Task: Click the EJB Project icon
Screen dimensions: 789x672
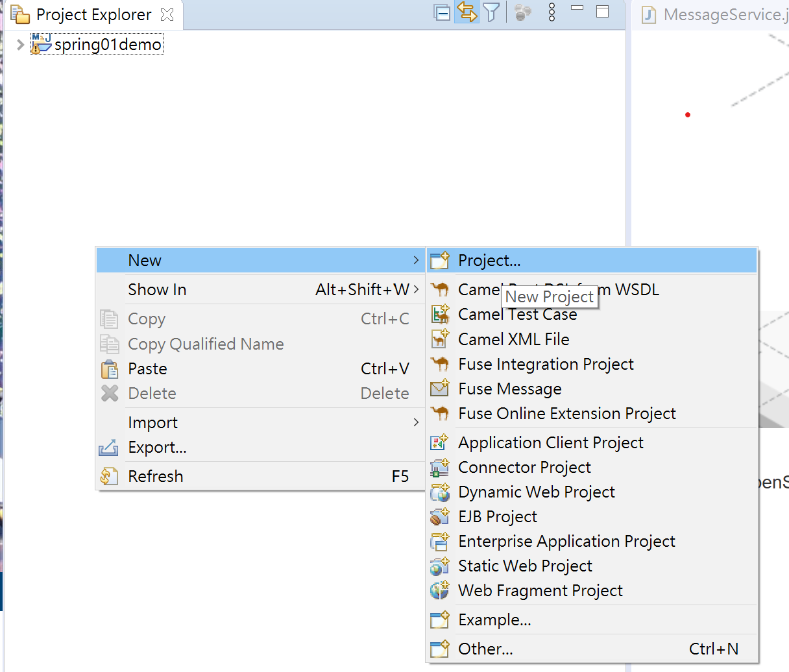Action: tap(440, 517)
